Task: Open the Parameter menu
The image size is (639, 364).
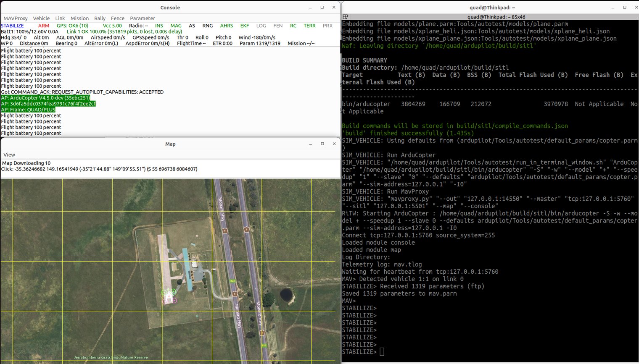Action: [x=143, y=18]
